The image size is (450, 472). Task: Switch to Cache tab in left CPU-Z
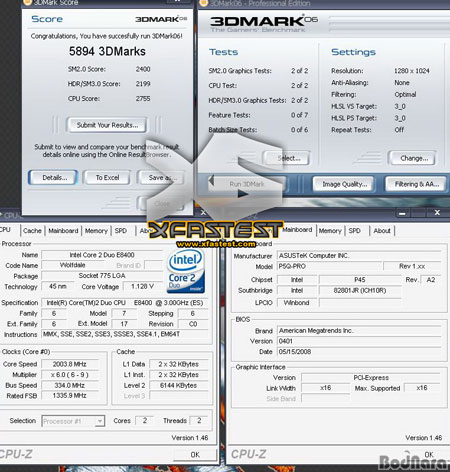[x=32, y=231]
